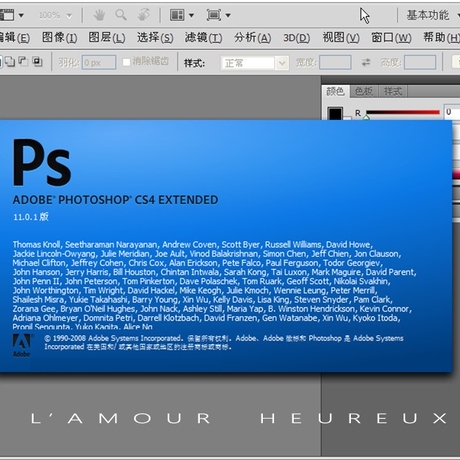Image resolution: width=460 pixels, height=460 pixels.
Task: Click the Adobe logo on splash screen
Action: click(x=22, y=345)
